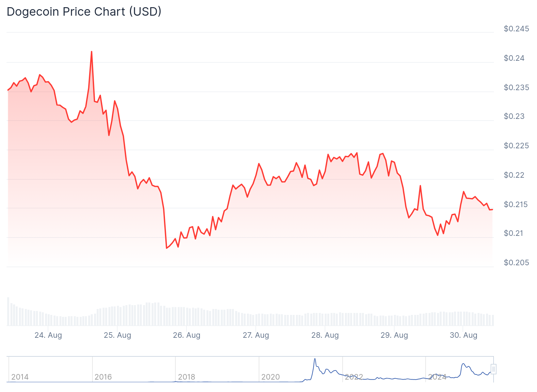
Task: Click the 29. Aug date label
Action: [394, 335]
